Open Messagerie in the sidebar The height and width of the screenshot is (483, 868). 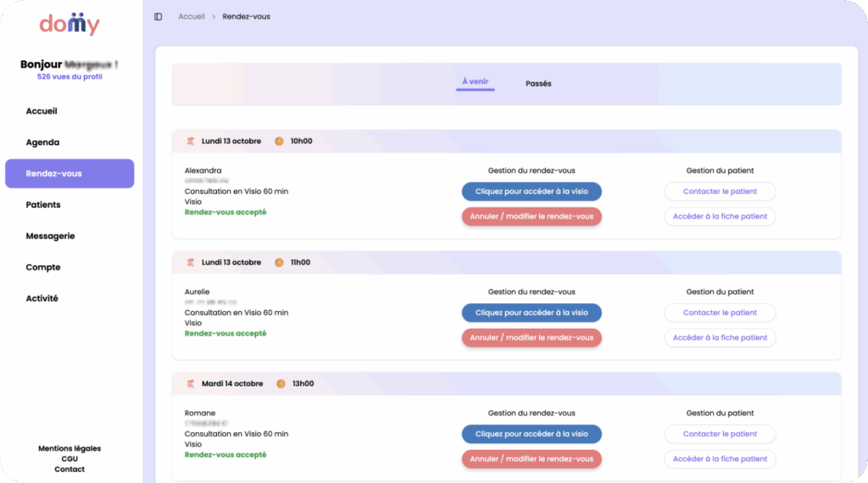click(51, 236)
